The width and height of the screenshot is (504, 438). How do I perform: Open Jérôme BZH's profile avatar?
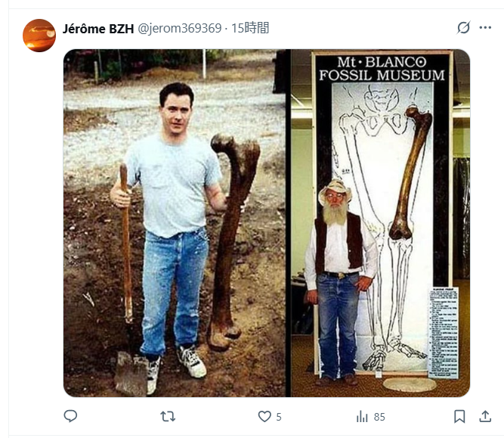[39, 36]
